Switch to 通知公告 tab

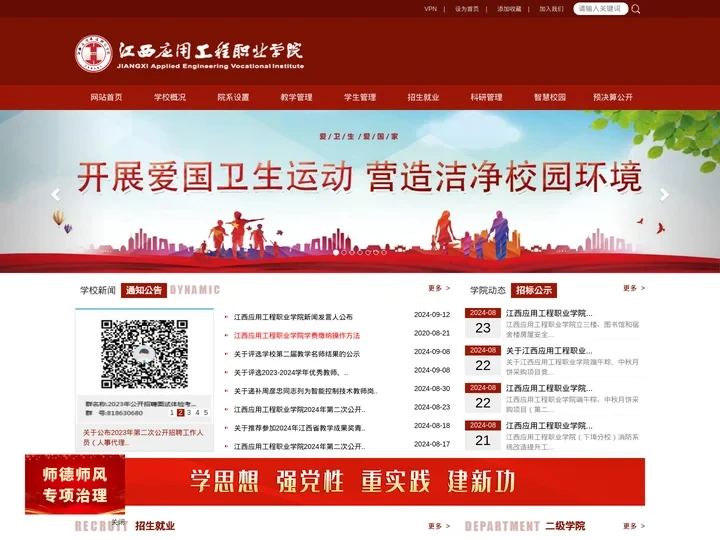144,290
